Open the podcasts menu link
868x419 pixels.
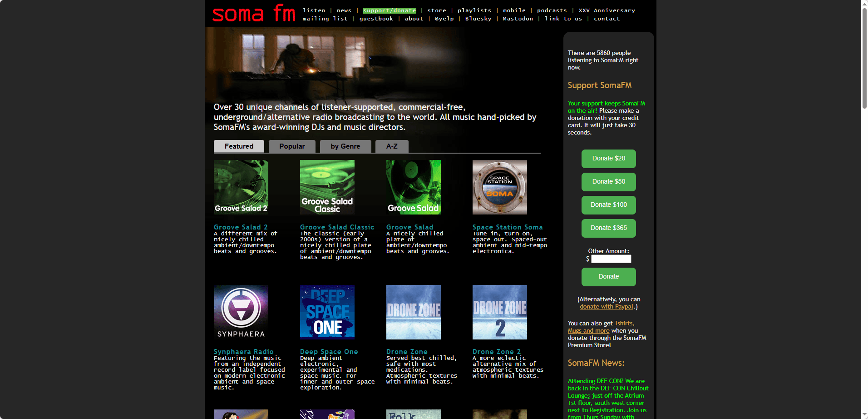(552, 10)
